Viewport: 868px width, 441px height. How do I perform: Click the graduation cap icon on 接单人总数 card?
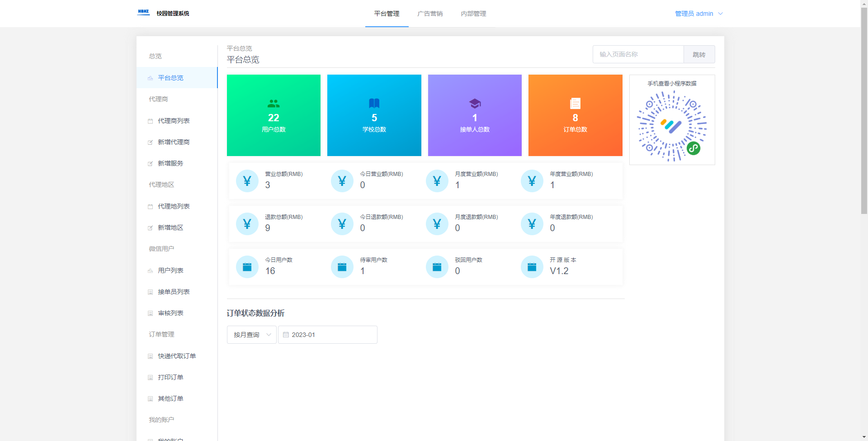pyautogui.click(x=475, y=104)
